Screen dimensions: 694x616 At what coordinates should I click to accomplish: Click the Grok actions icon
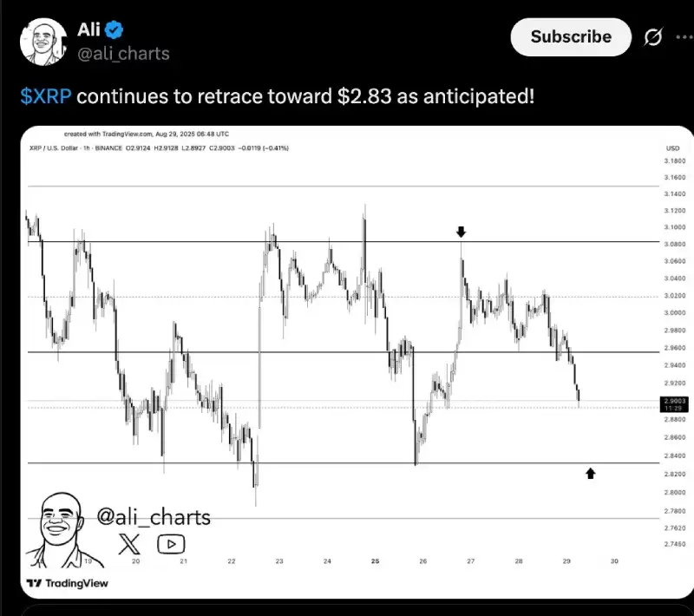tap(652, 36)
